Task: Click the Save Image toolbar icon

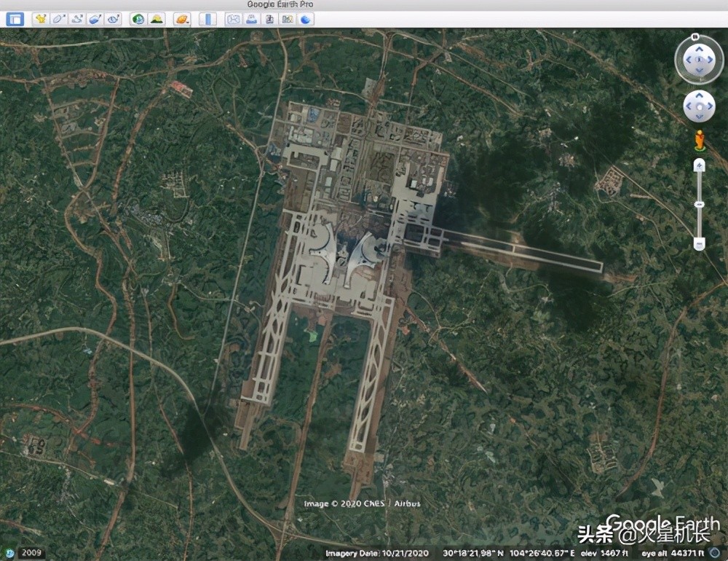Action: [269, 19]
